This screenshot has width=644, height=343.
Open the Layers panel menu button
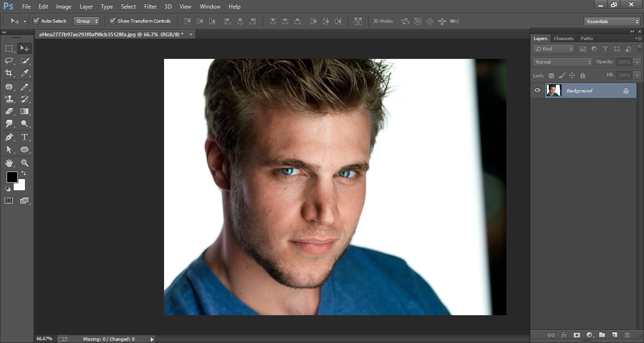point(640,38)
